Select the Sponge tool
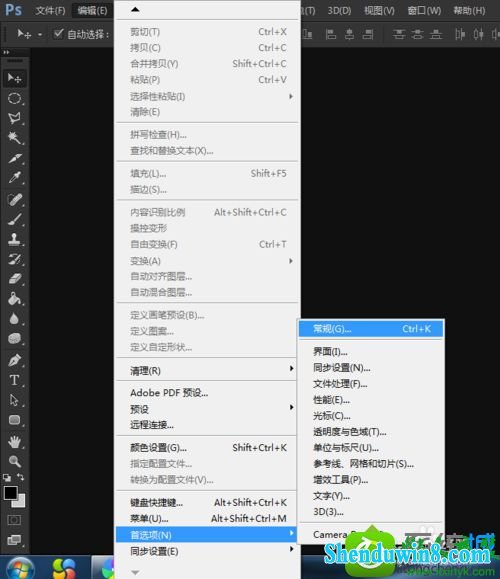This screenshot has height=579, width=500. click(x=14, y=339)
